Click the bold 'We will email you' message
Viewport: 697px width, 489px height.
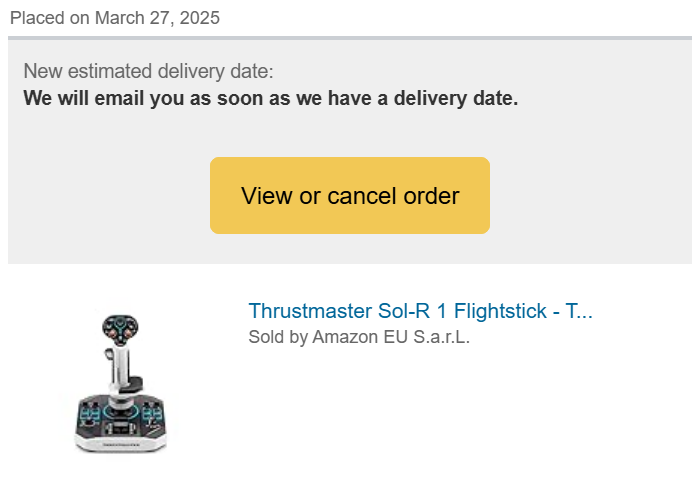click(271, 98)
